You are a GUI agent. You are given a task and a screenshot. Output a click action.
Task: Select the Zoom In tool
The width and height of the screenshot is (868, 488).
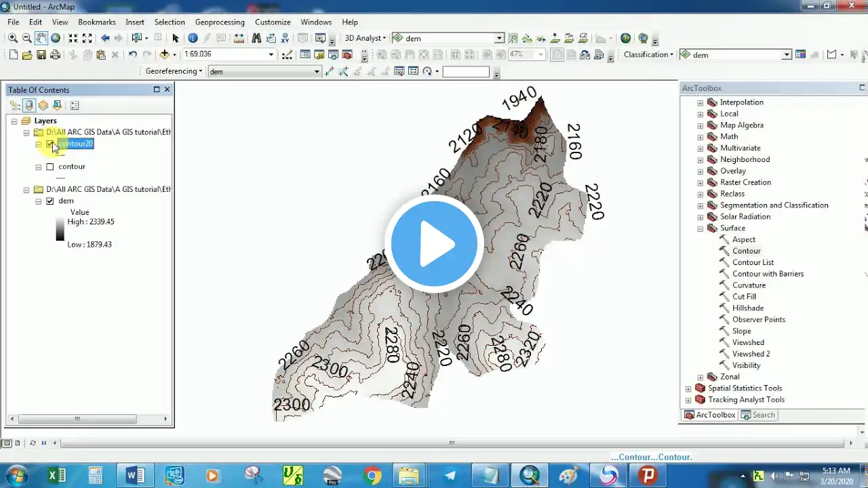tap(13, 38)
